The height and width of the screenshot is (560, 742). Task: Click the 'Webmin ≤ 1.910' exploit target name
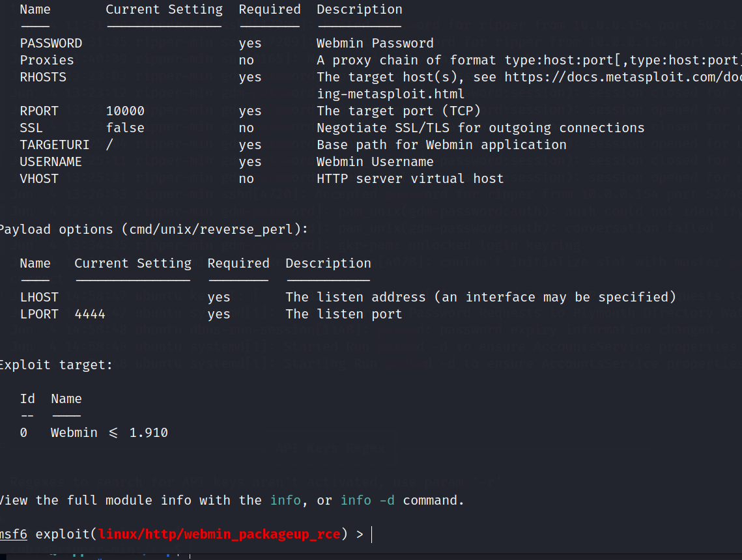click(109, 433)
